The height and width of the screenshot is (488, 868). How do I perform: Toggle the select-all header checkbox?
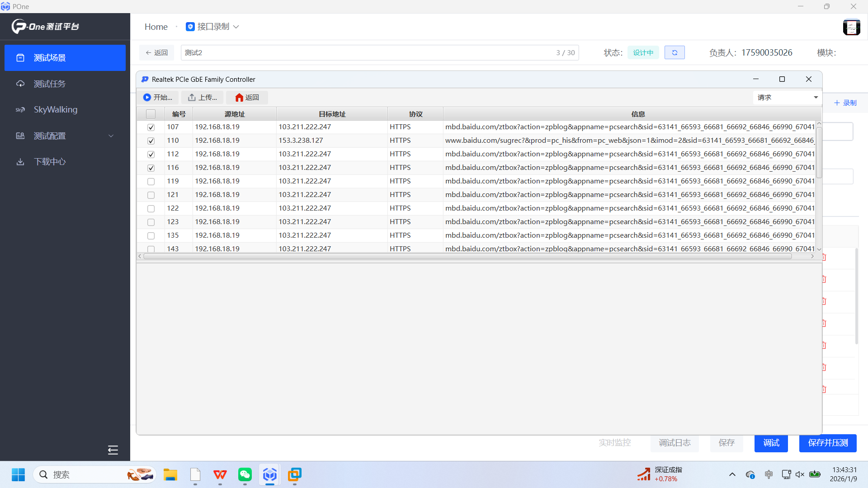(151, 114)
